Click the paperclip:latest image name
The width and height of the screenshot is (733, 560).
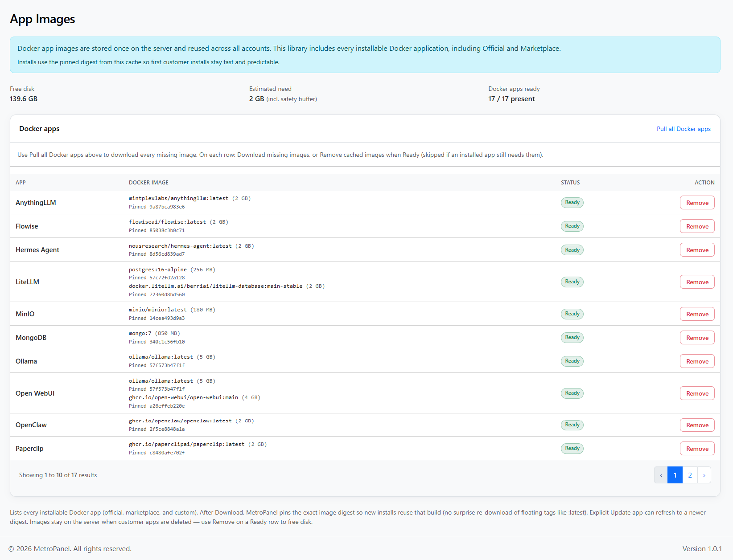(x=186, y=444)
